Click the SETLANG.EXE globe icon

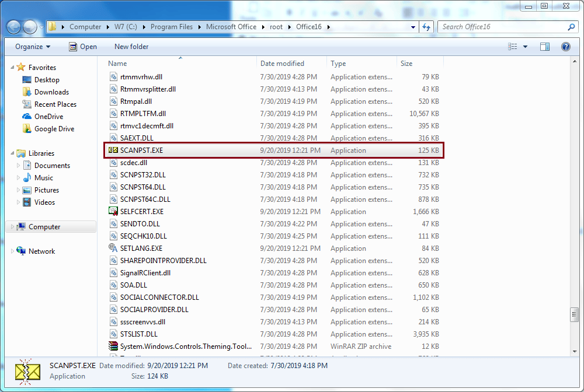click(113, 248)
